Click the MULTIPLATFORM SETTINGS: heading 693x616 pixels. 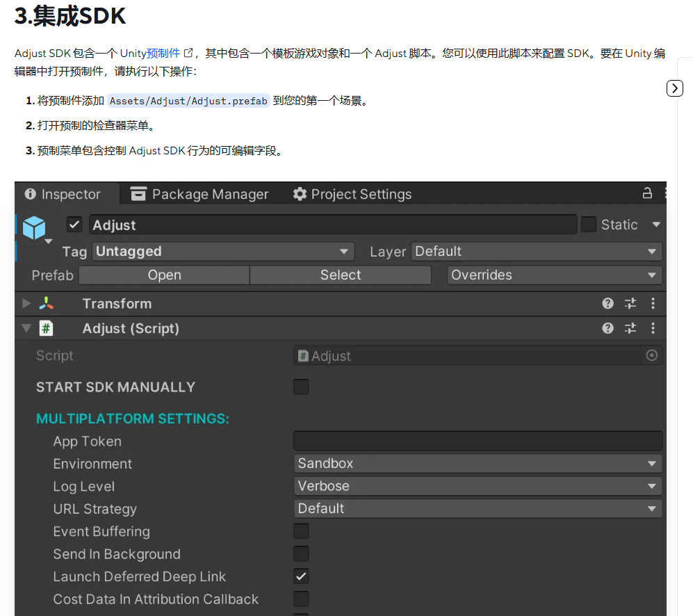(133, 419)
